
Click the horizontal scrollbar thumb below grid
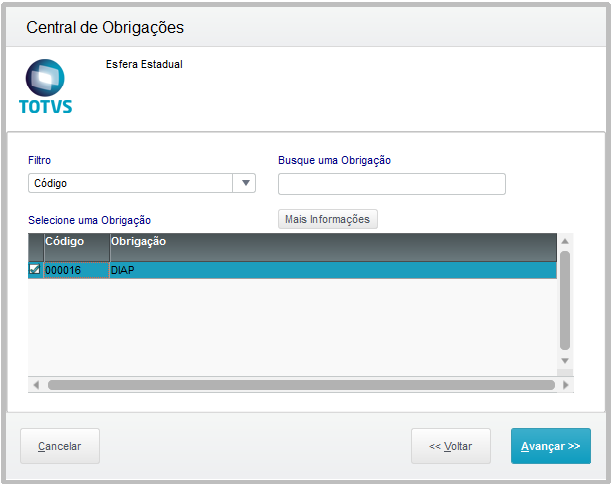tap(300, 384)
